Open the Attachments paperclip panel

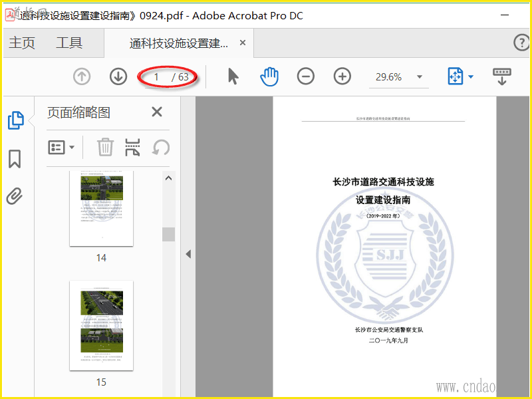click(x=15, y=196)
